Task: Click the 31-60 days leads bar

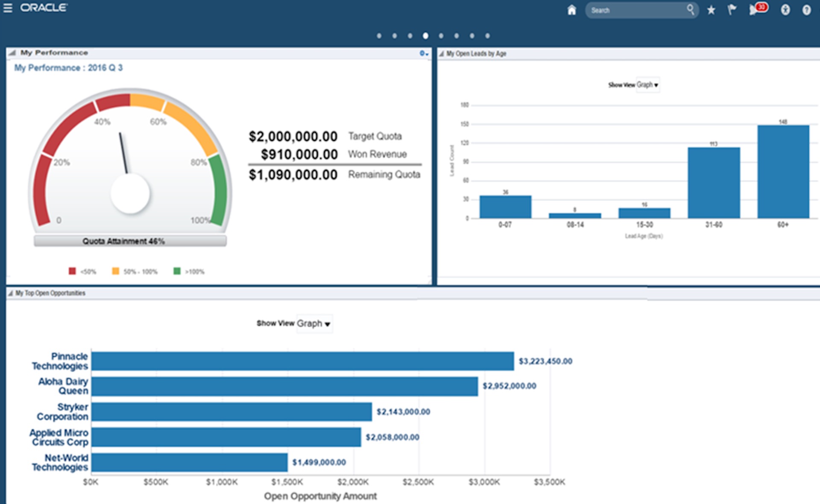Action: point(714,183)
